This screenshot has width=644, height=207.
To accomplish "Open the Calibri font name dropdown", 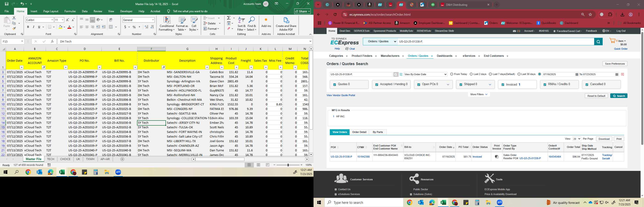I will point(52,20).
